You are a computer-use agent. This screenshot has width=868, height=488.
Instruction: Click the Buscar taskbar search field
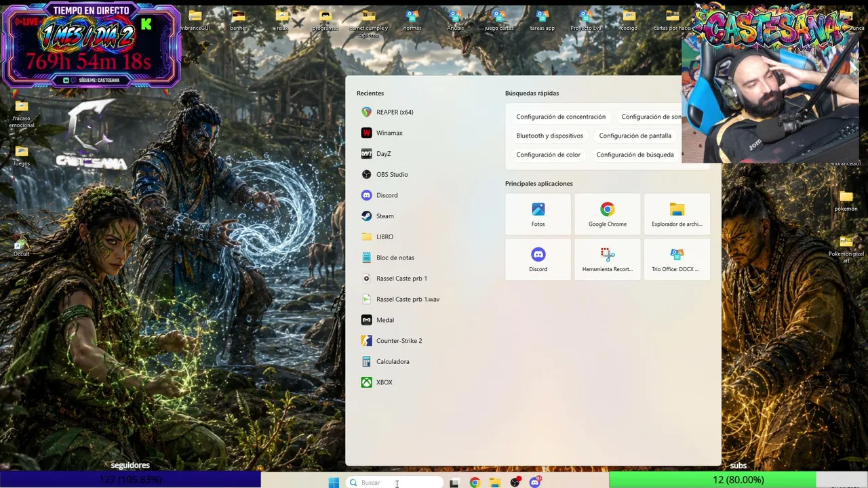point(395,483)
